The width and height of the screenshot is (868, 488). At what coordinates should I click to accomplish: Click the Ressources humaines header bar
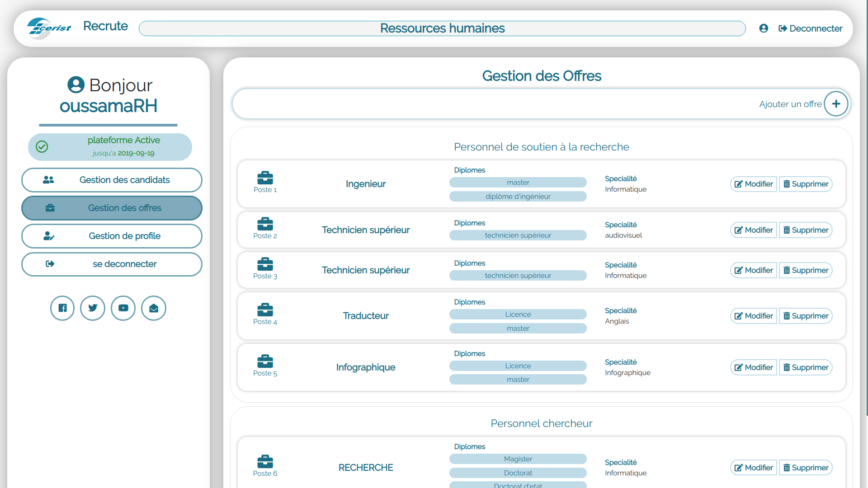coord(442,28)
